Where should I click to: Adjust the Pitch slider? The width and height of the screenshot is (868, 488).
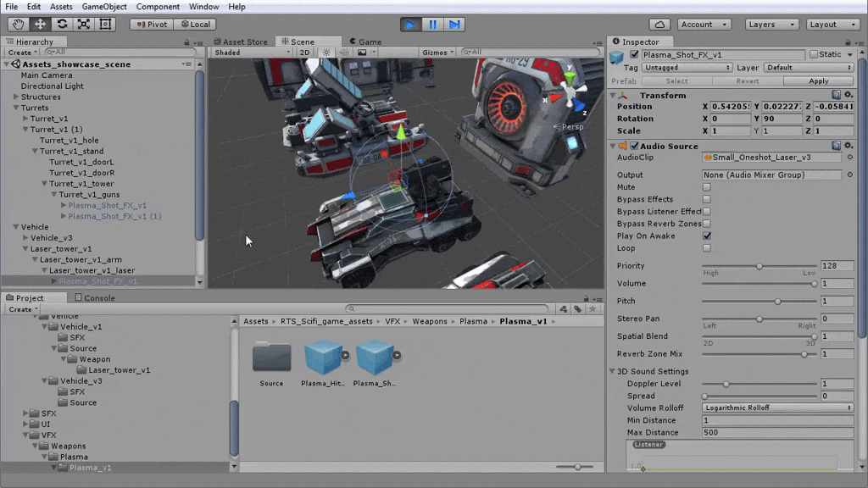(x=777, y=302)
